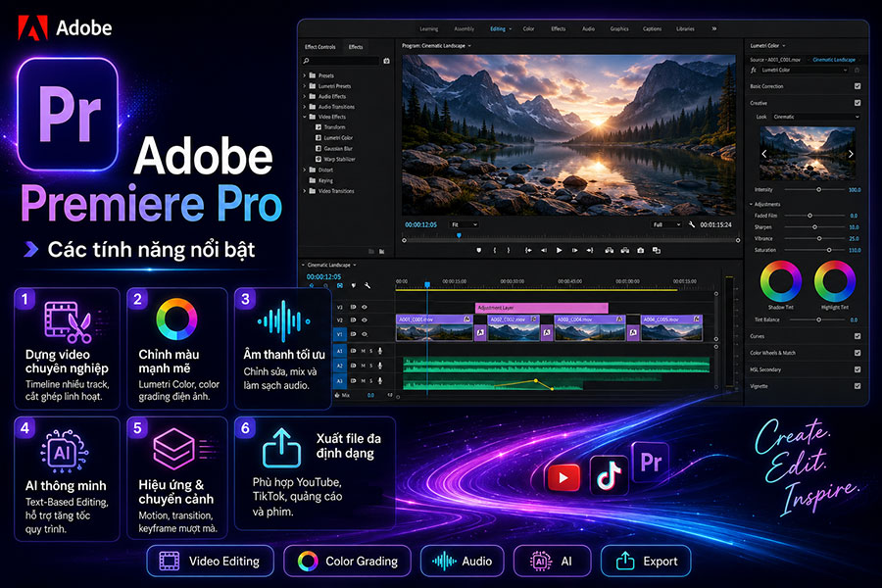Show more workspaces with double-chevron
882x588 pixels.
click(714, 28)
